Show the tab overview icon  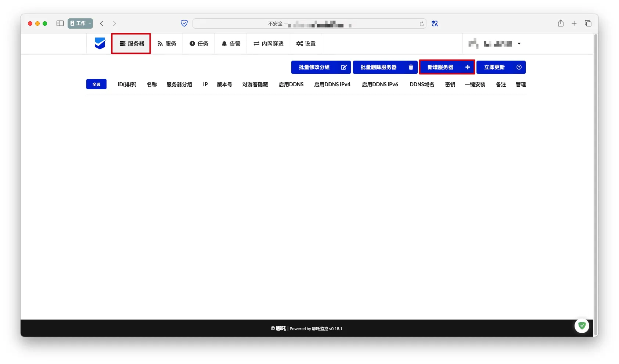588,24
